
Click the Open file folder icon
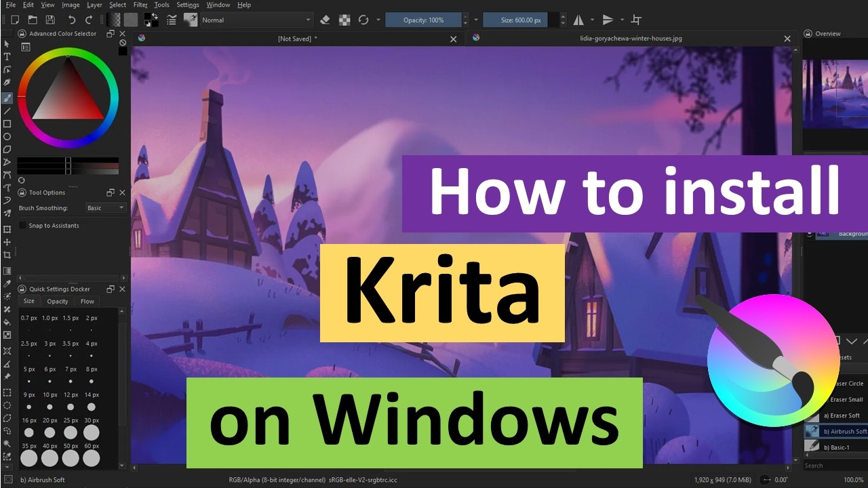33,20
